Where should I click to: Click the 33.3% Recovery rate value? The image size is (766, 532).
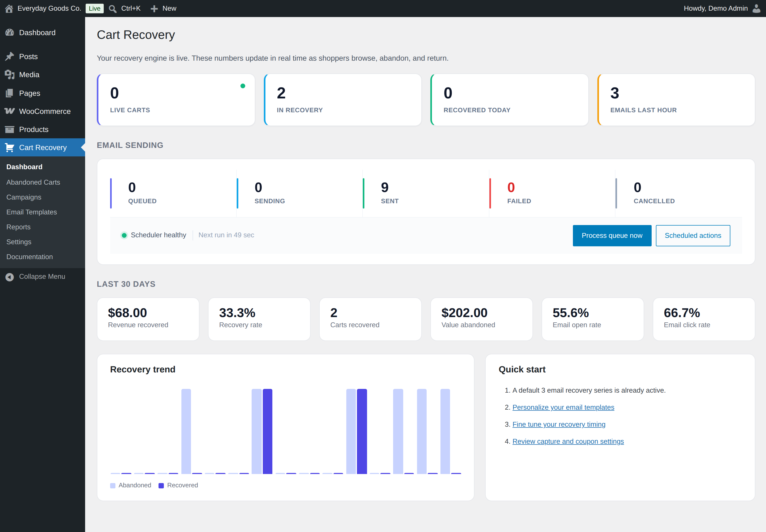coord(237,313)
